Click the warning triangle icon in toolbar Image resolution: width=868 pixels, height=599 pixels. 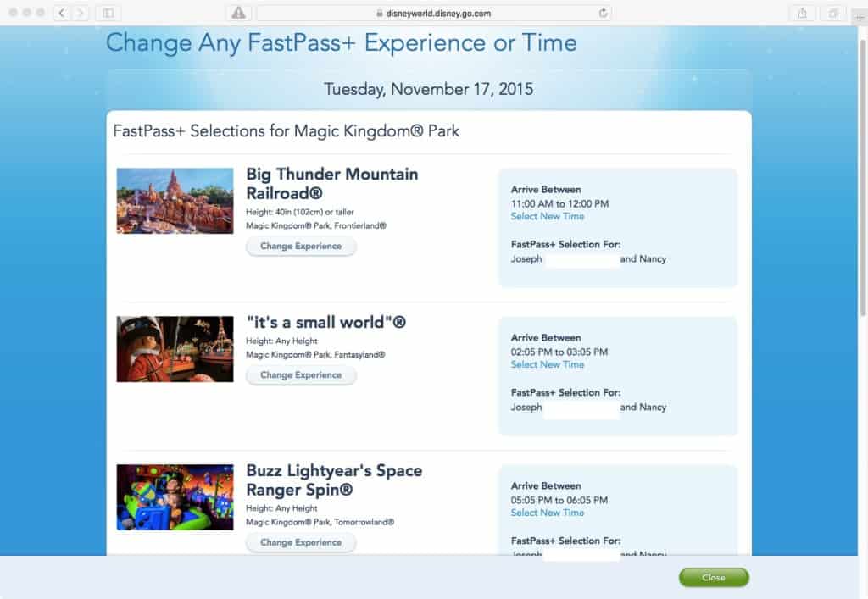(238, 13)
